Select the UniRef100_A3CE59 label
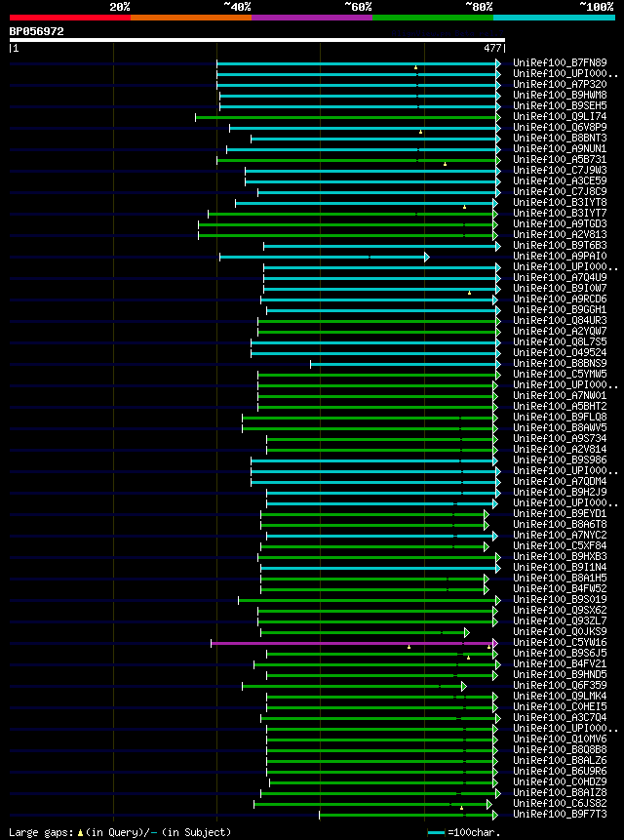The width and height of the screenshot is (624, 840). (x=560, y=180)
